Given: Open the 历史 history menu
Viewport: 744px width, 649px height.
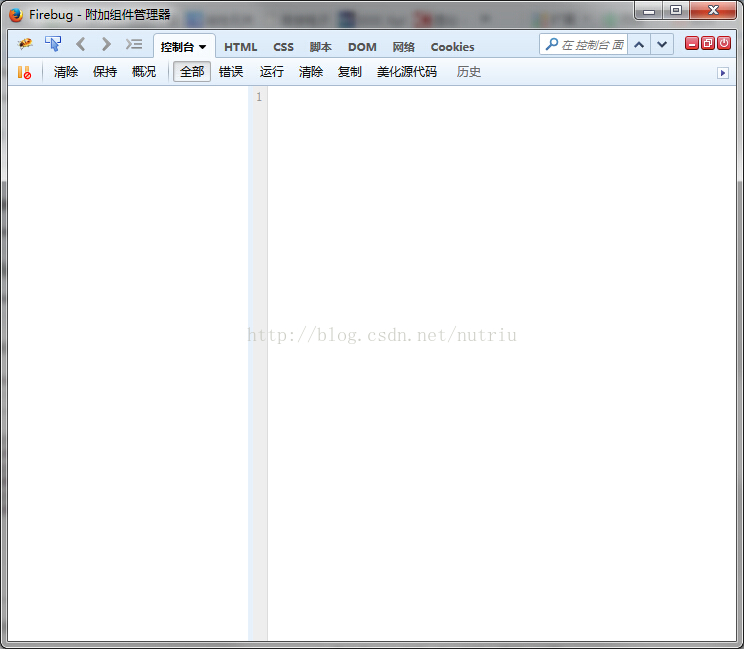Looking at the screenshot, I should point(469,72).
